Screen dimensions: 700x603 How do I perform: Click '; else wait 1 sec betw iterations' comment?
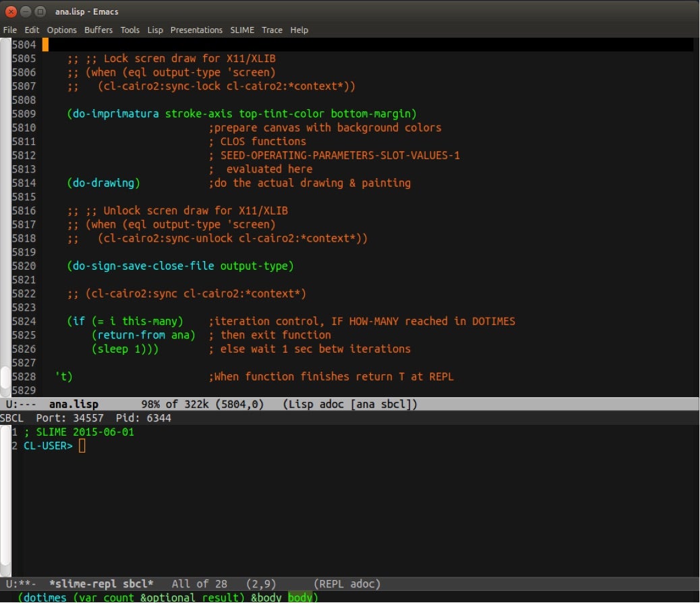tap(310, 349)
